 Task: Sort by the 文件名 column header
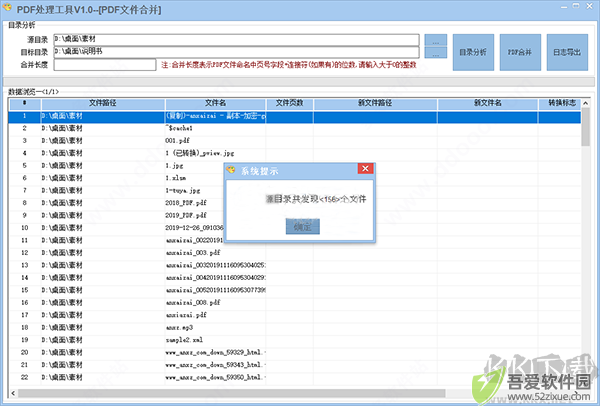pyautogui.click(x=215, y=103)
